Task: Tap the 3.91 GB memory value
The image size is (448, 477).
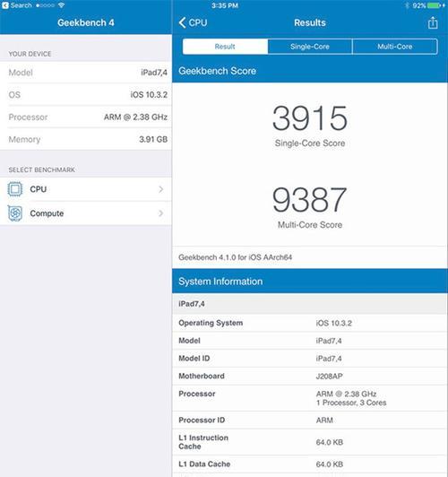Action: [x=153, y=139]
